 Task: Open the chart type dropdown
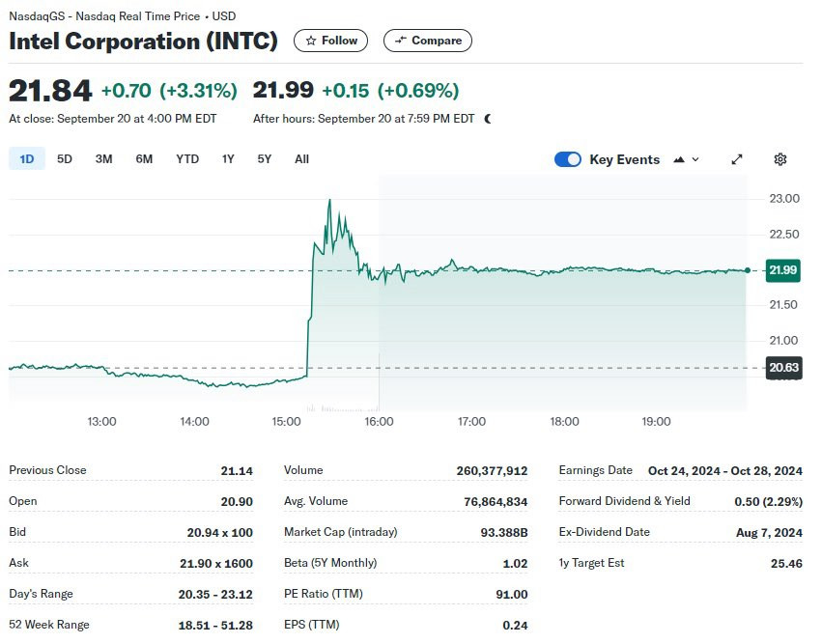(686, 159)
